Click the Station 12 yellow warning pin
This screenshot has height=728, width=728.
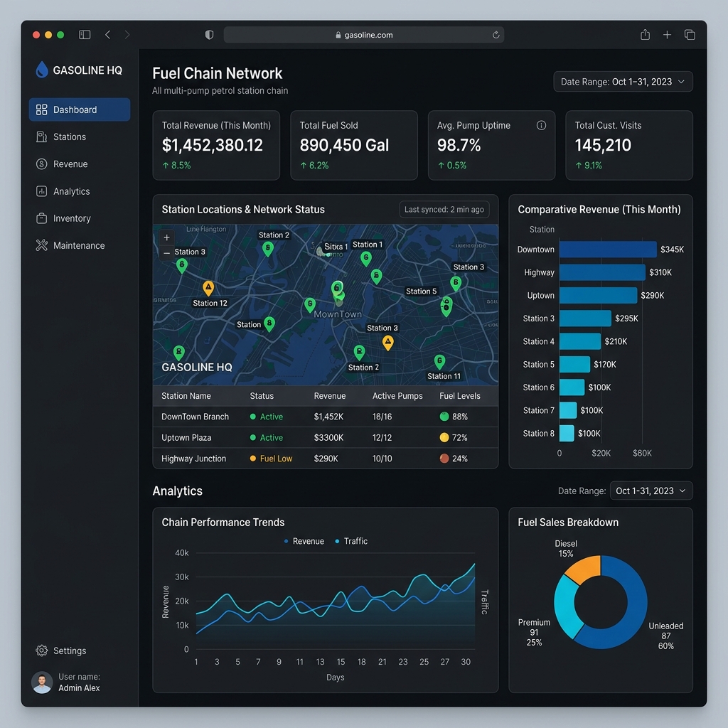coord(208,289)
